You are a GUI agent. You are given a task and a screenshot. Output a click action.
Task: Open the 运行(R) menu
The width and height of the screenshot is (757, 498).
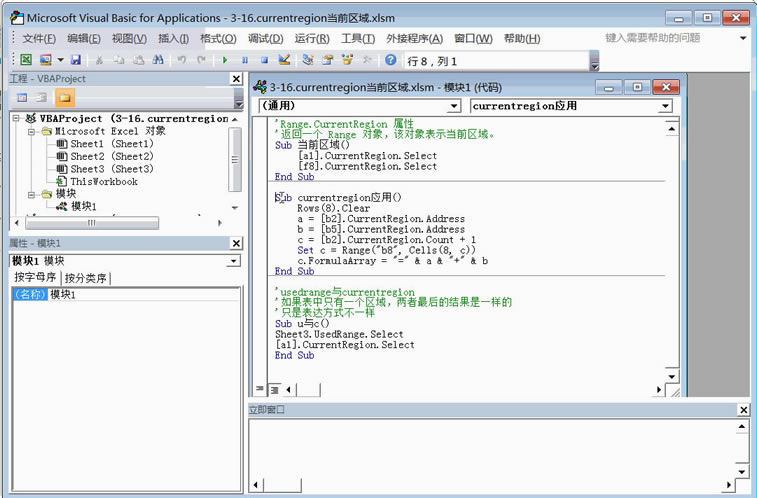(x=312, y=39)
